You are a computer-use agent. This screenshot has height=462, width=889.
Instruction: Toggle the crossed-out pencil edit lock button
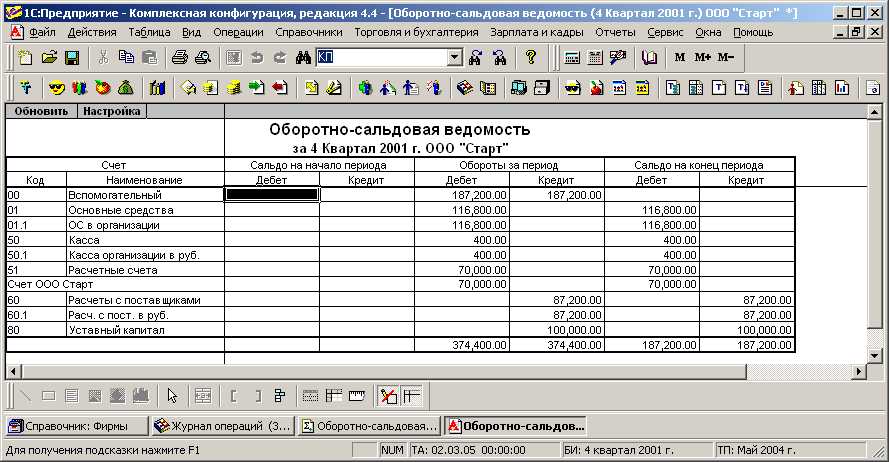point(388,396)
